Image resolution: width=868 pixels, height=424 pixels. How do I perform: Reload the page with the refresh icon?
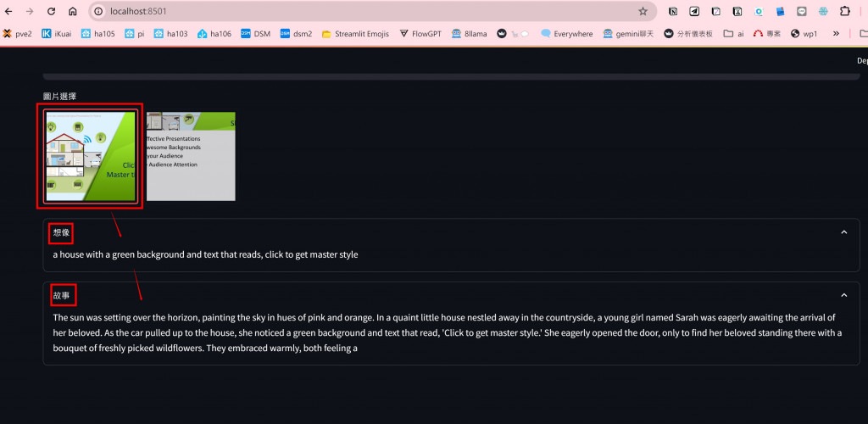coord(51,11)
